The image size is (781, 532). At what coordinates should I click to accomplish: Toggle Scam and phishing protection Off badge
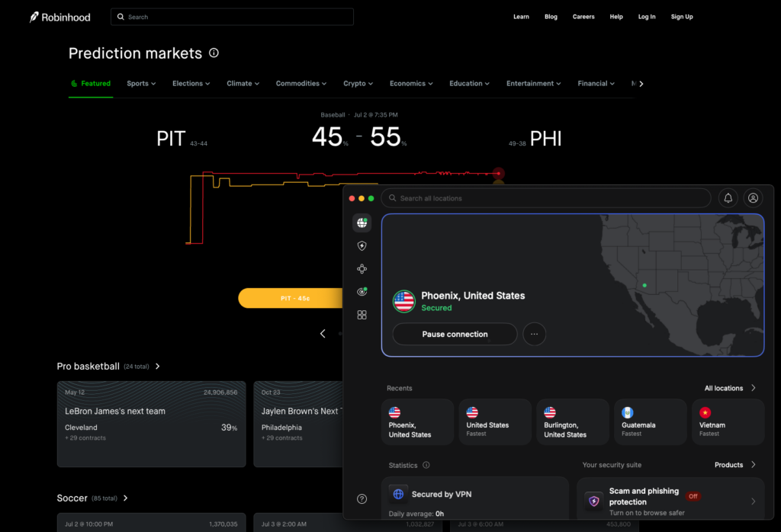pyautogui.click(x=693, y=496)
